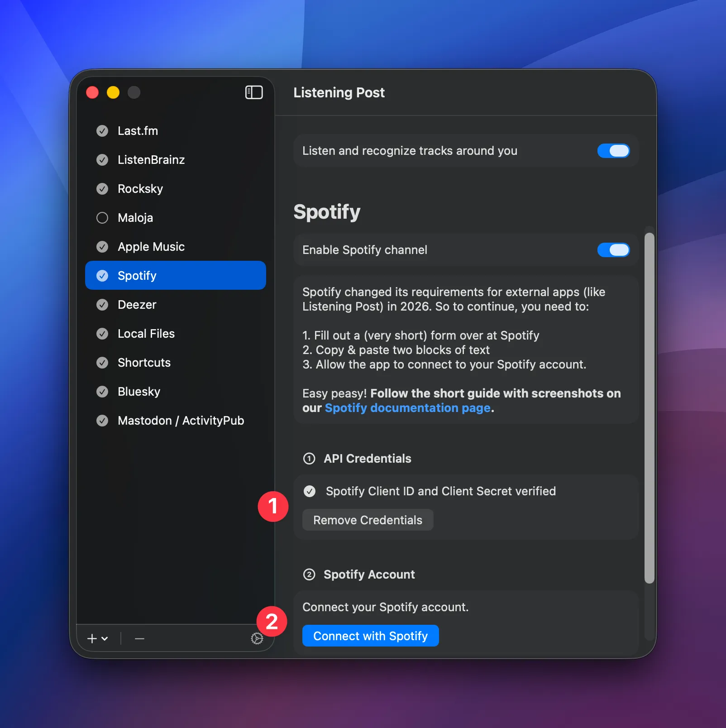Click the Connect with Spotify button
726x728 pixels.
[370, 636]
